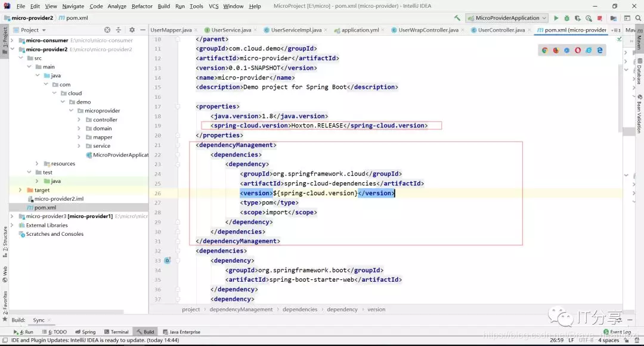Expand the micro-consumer project node
Viewport: 644px width, 346px height.
12,40
